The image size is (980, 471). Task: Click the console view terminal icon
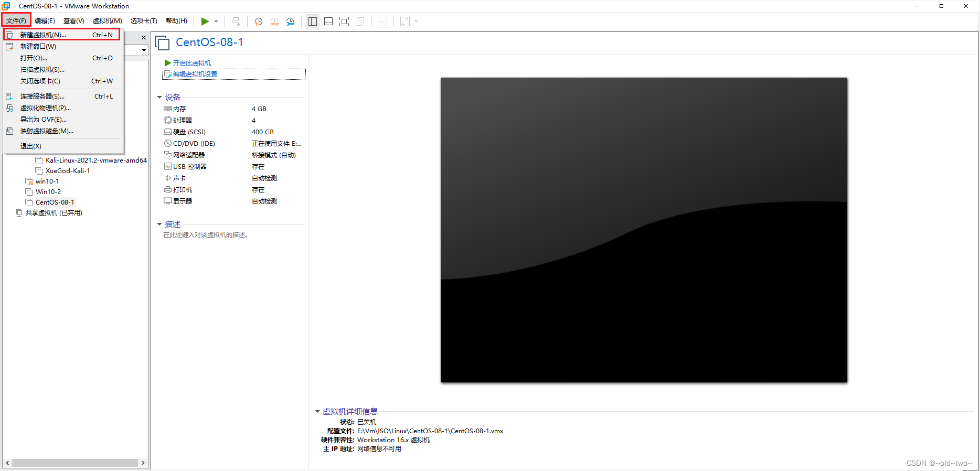click(x=383, y=22)
